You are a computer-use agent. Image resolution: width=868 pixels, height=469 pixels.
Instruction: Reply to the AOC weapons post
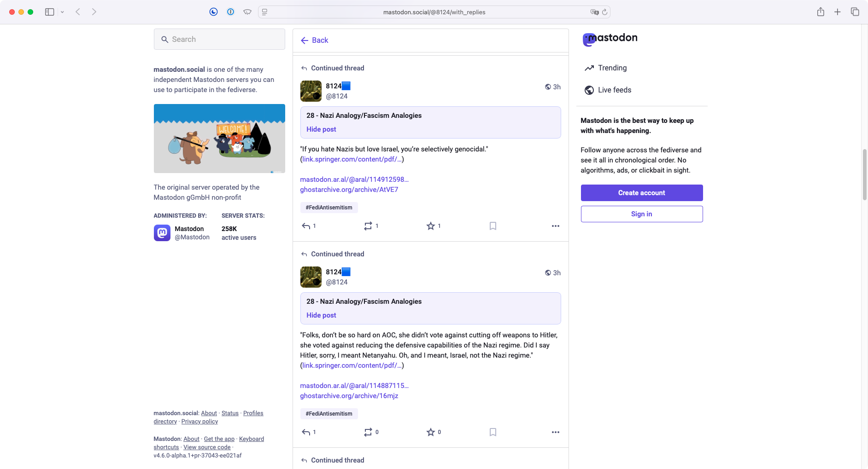coord(306,432)
